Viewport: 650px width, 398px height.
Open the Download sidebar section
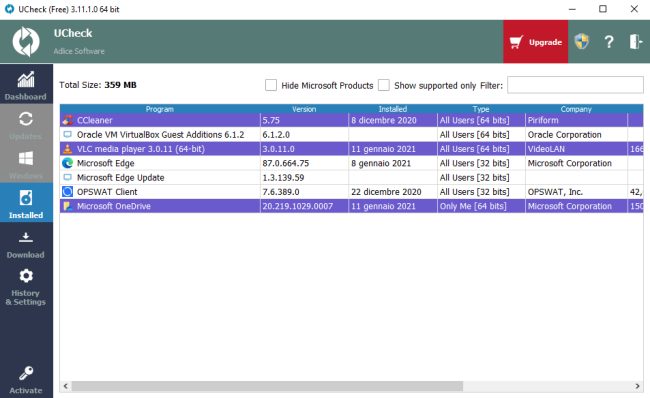26,245
